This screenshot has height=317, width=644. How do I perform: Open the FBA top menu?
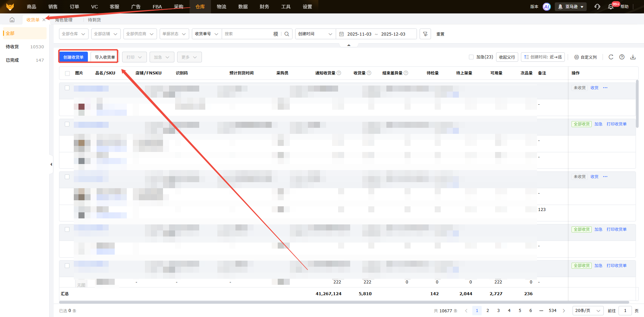click(157, 7)
